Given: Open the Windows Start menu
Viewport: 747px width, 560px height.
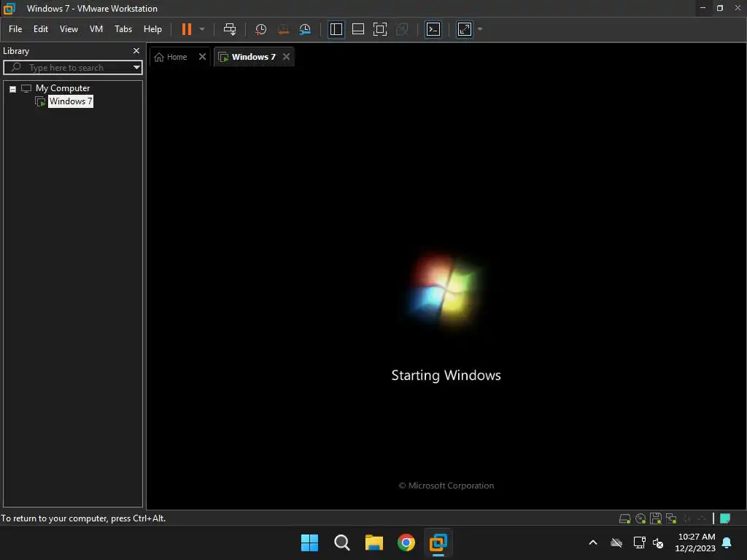Looking at the screenshot, I should coord(309,542).
